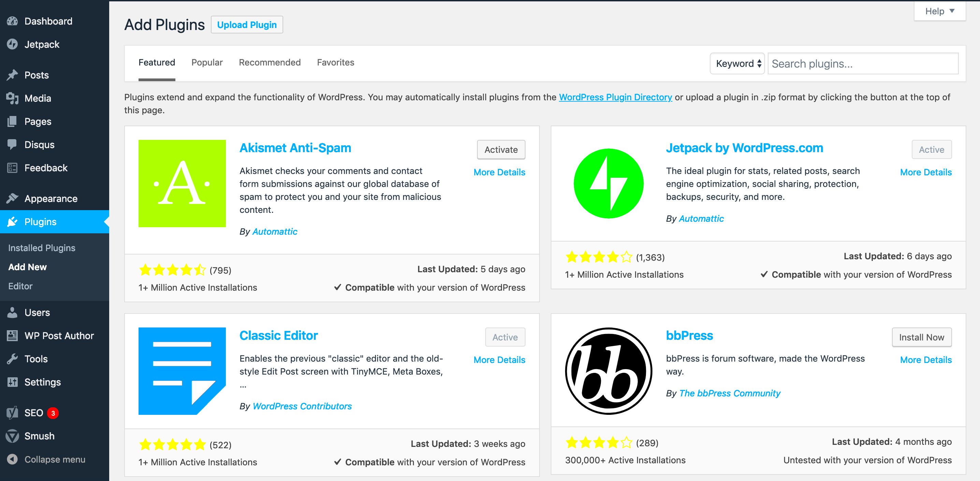Screen dimensions: 980x481
Task: Click the red SEO notification badge
Action: pos(53,413)
